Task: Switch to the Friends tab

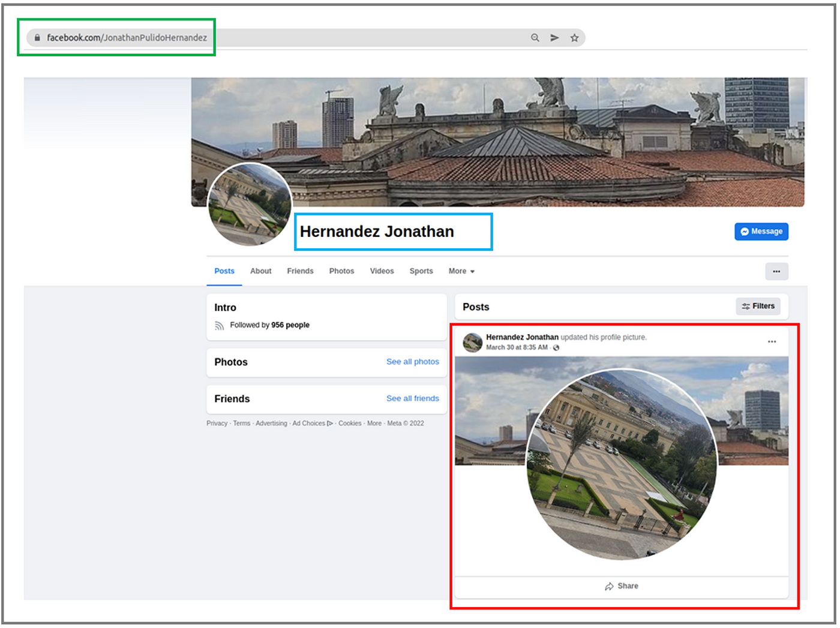Action: pyautogui.click(x=300, y=271)
